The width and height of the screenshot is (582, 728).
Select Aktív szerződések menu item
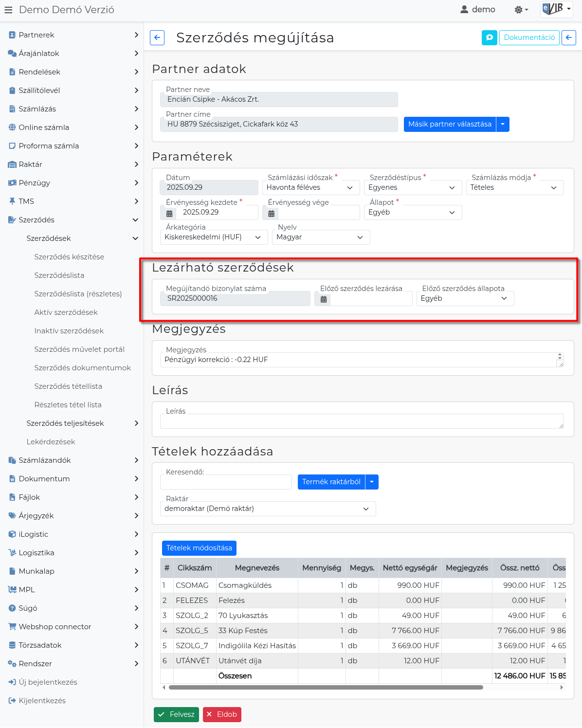66,312
